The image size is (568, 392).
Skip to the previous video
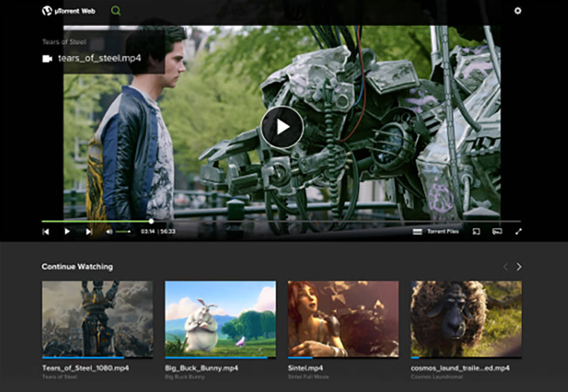coord(46,231)
